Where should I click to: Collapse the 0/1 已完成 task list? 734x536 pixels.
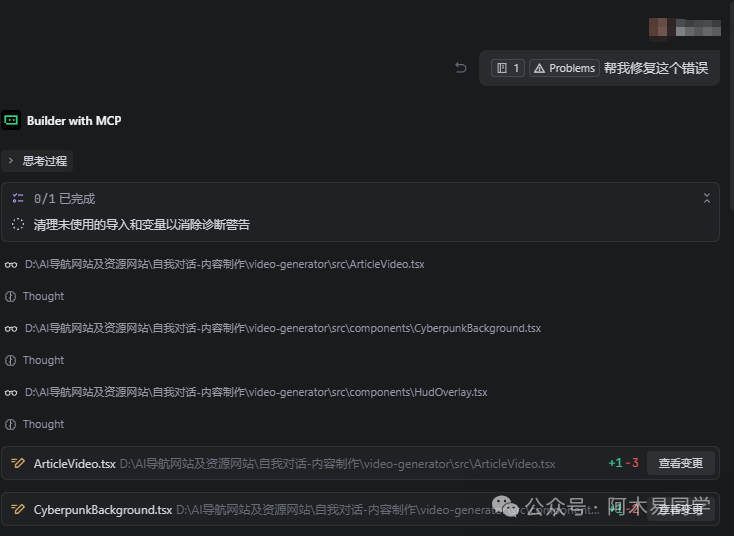pyautogui.click(x=707, y=198)
